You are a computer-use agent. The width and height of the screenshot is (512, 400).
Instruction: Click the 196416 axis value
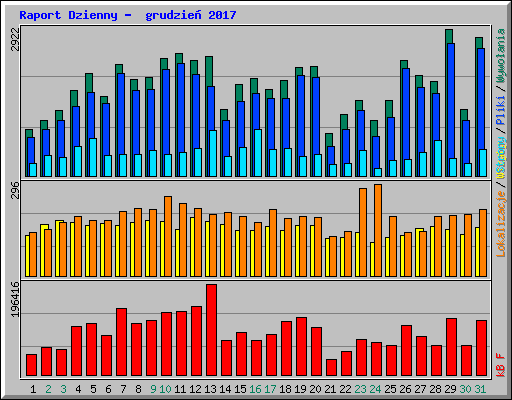tap(16, 299)
